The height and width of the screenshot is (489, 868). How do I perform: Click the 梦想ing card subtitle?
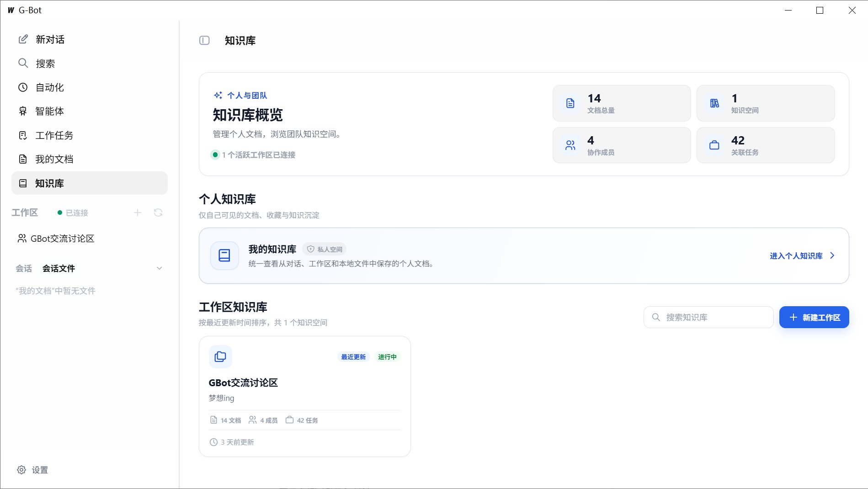[221, 398]
